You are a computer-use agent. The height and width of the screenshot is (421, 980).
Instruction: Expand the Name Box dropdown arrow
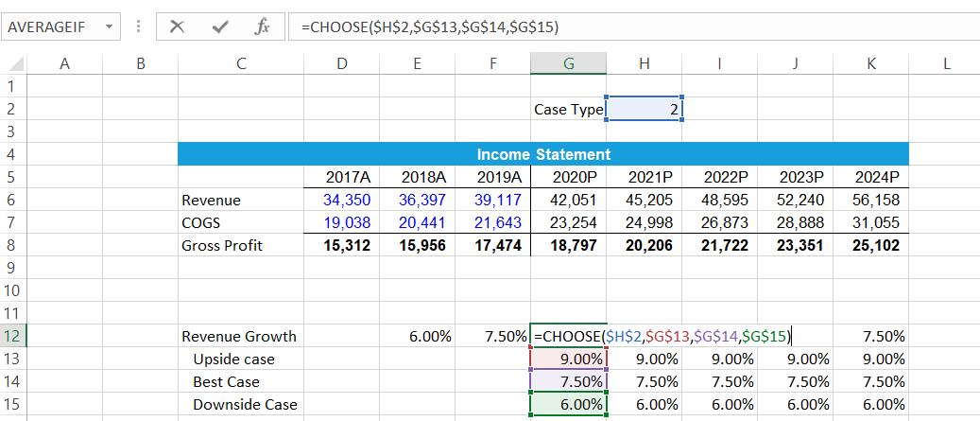109,27
